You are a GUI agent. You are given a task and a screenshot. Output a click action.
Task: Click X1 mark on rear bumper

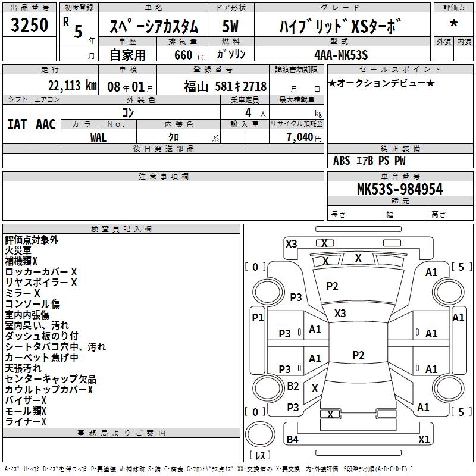click(x=424, y=439)
